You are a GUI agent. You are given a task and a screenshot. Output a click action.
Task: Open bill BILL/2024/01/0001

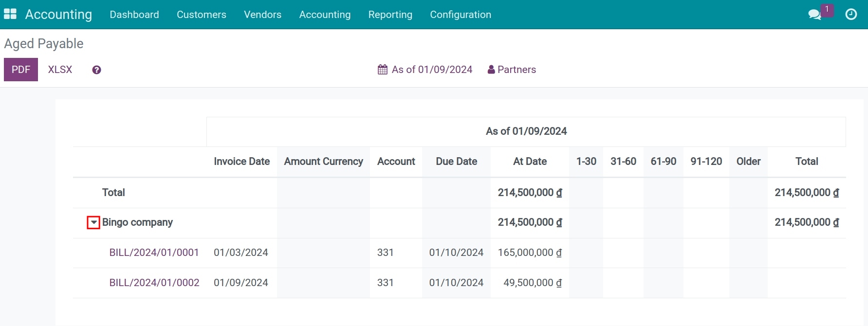point(154,253)
